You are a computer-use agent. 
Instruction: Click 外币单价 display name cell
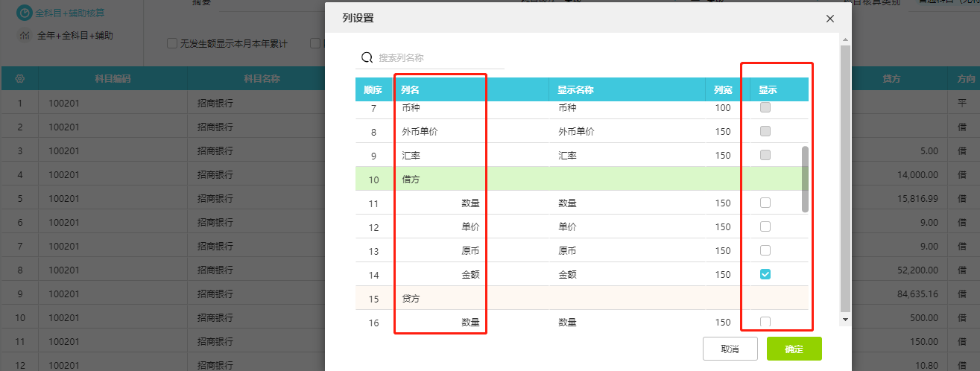coord(576,132)
